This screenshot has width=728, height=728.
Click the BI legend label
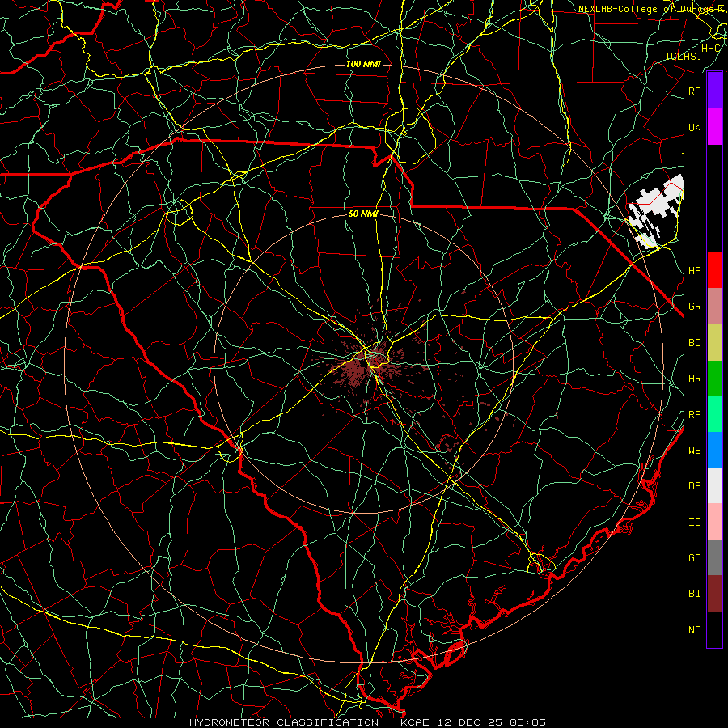[x=694, y=594]
